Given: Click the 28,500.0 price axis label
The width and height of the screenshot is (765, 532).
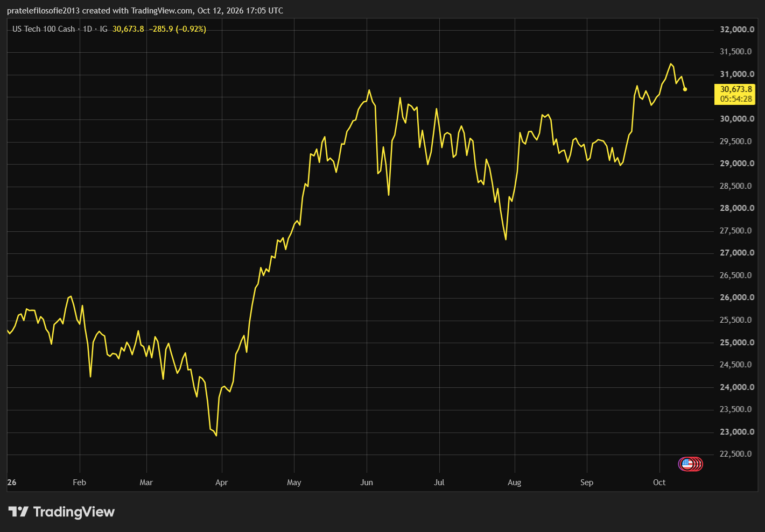Looking at the screenshot, I should point(737,186).
